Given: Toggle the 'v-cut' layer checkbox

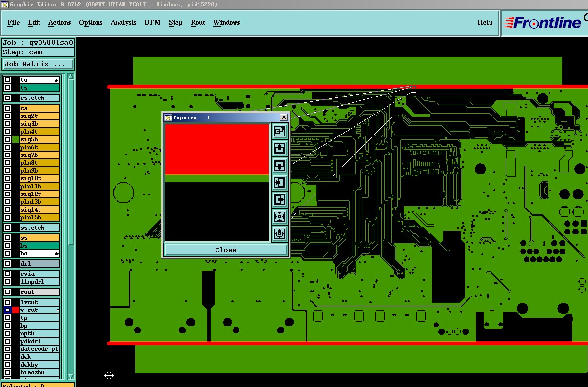Looking at the screenshot, I should point(8,310).
